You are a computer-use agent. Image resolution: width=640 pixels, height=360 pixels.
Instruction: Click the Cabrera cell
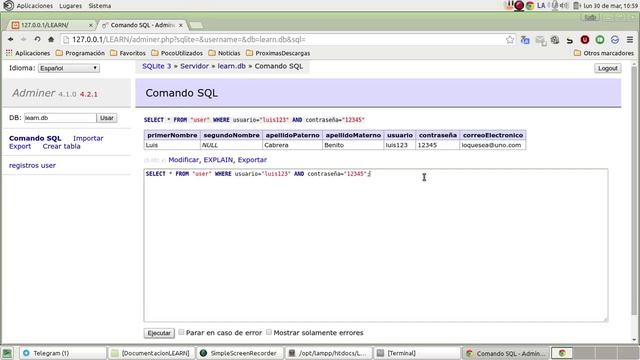292,145
